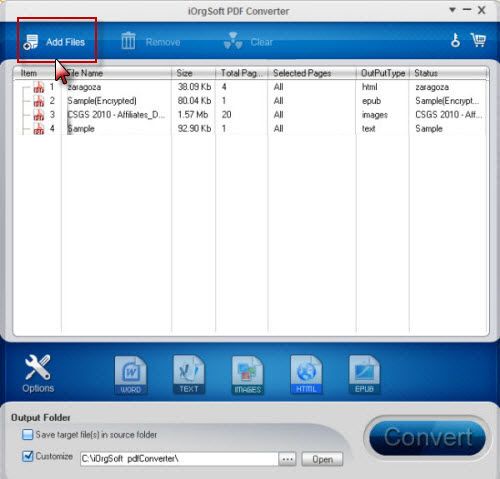500x479 pixels.
Task: Click the Clear button in the toolbar
Action: (248, 41)
